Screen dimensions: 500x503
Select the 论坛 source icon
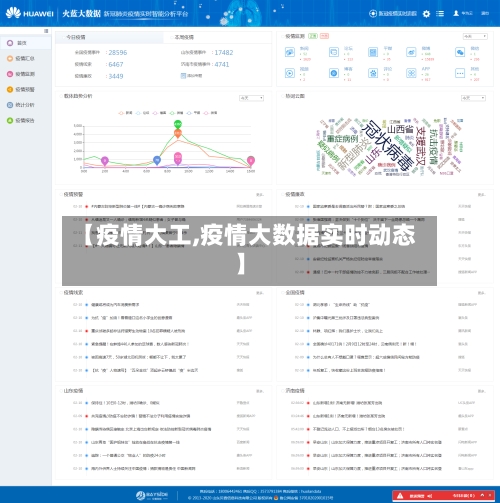[x=334, y=52]
